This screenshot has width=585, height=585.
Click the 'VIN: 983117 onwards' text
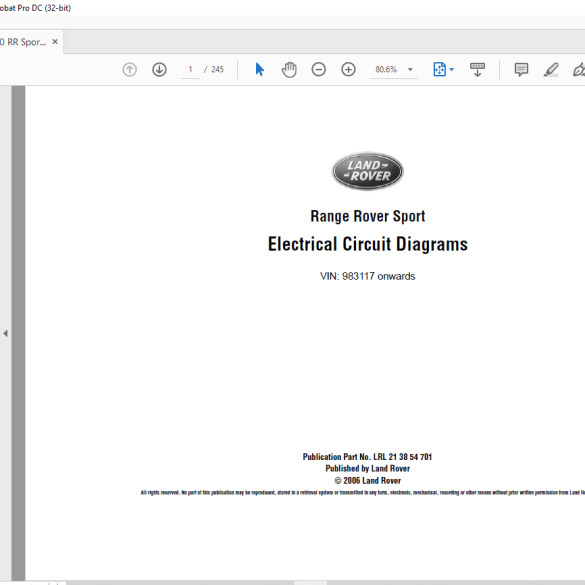point(367,276)
